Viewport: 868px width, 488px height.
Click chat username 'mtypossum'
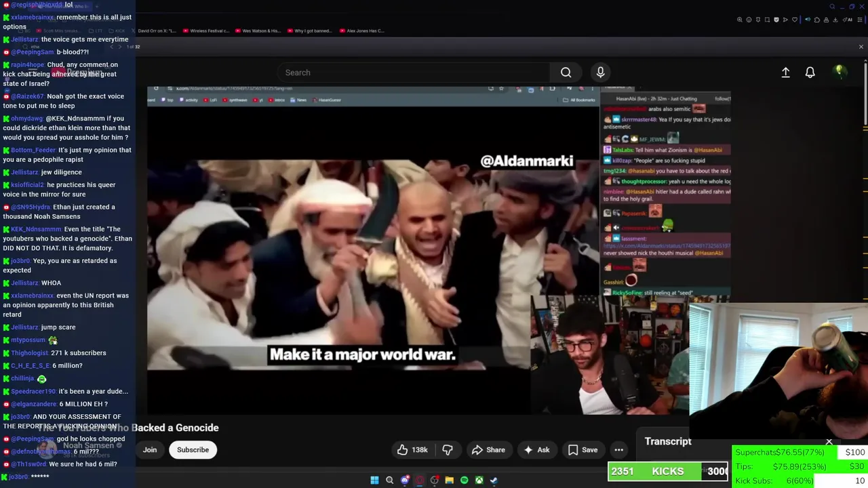[x=28, y=340]
